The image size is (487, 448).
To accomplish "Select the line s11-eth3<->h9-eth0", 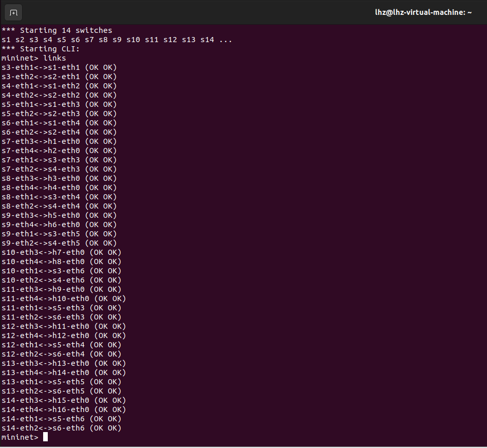I will click(62, 289).
